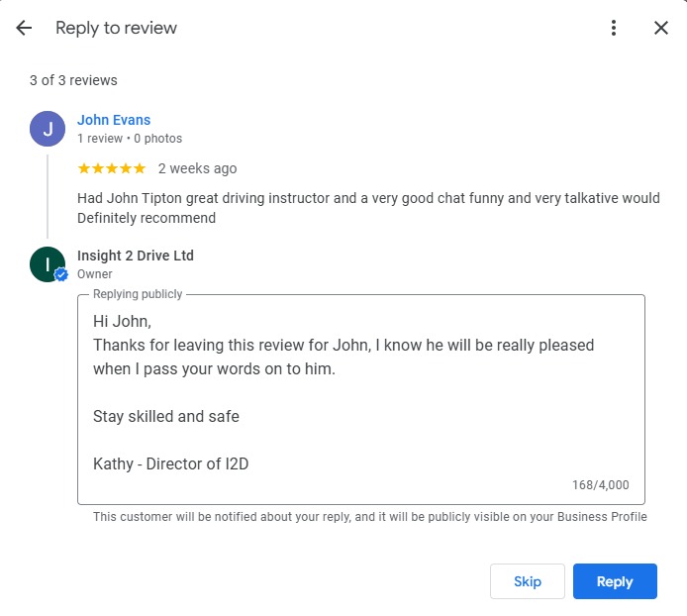Screen dimensions: 687x616
Task: Click the blue verified badge icon
Action: tap(61, 275)
